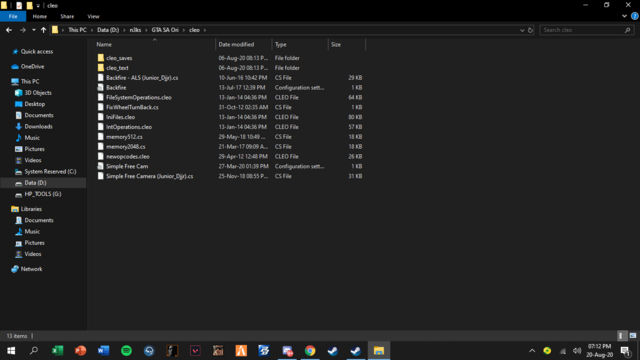
Task: Click the Forward navigation arrow
Action: point(23,30)
